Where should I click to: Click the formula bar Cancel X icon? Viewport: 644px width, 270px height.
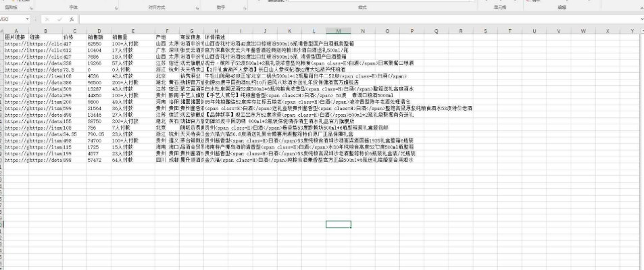click(47, 20)
